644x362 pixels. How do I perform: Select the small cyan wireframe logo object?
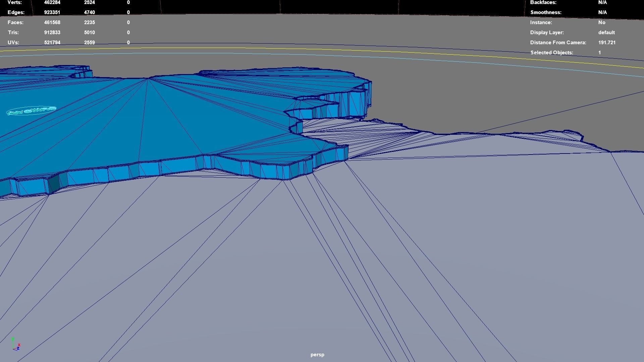31,111
